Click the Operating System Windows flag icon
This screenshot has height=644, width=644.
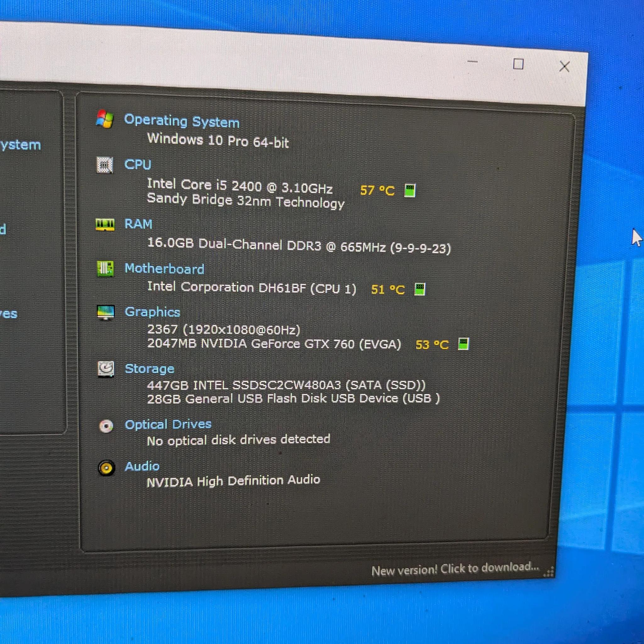105,119
